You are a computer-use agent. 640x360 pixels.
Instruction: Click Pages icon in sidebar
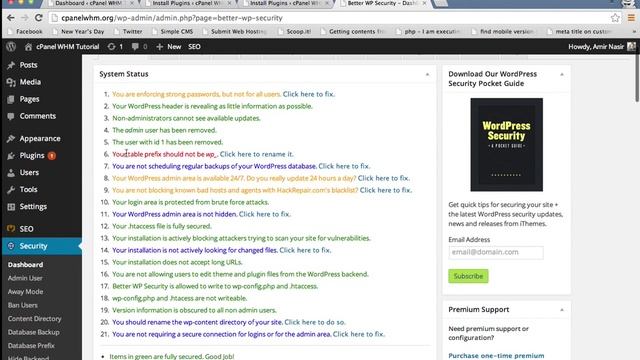pos(11,99)
